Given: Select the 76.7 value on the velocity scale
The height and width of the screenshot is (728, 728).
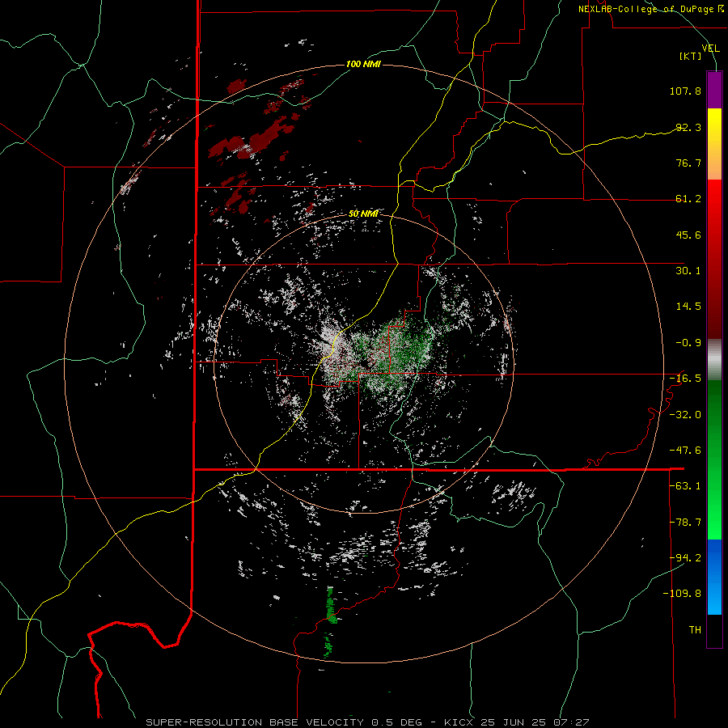Looking at the screenshot, I should pyautogui.click(x=688, y=163).
